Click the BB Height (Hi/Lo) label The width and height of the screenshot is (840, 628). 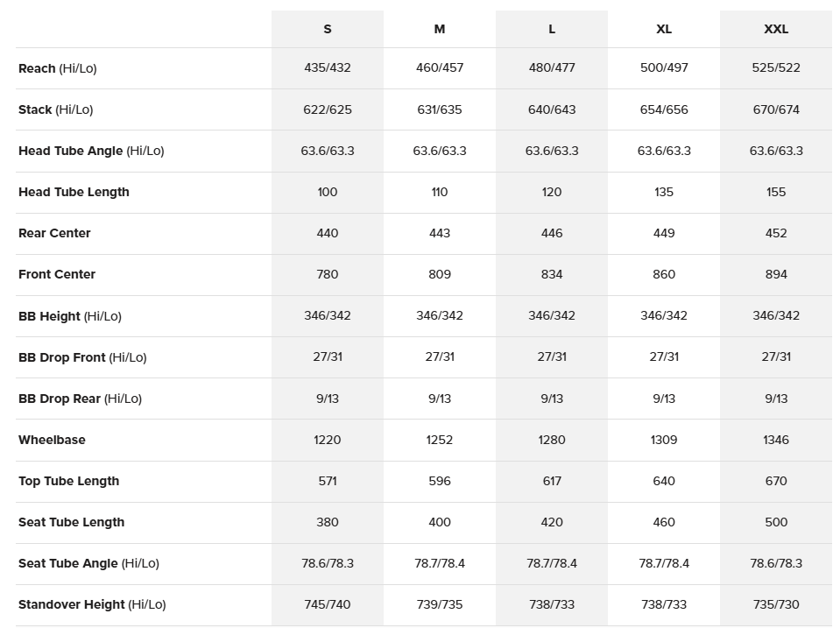point(70,316)
